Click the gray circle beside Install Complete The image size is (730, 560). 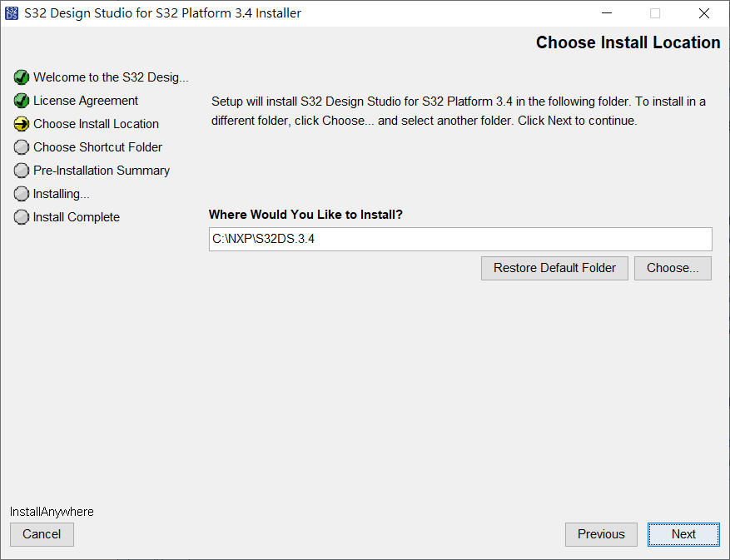pos(22,217)
